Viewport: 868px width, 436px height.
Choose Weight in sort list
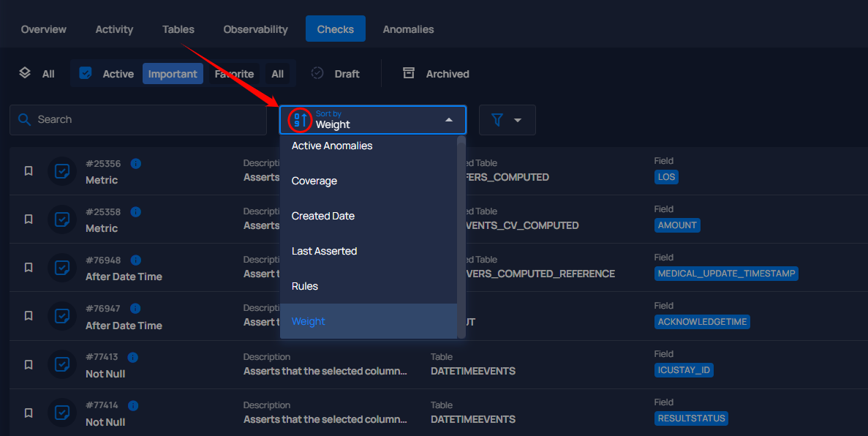[x=369, y=321]
